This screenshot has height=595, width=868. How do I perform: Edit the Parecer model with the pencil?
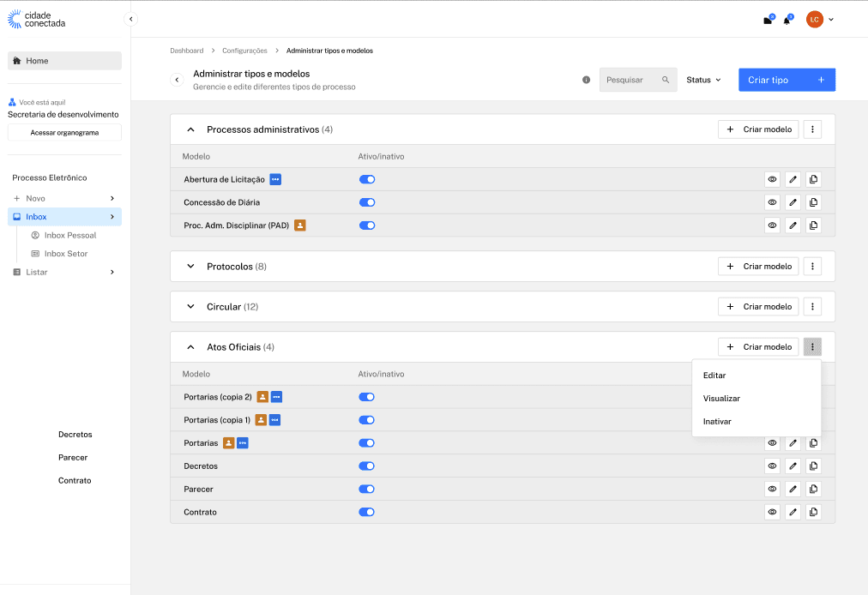tap(793, 490)
